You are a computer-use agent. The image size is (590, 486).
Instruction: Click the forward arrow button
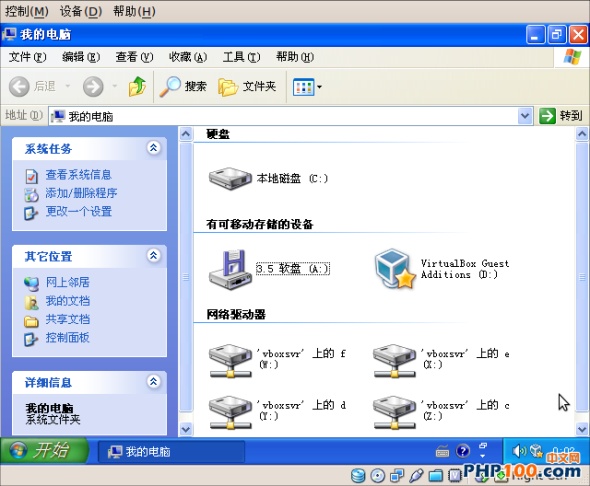click(93, 87)
